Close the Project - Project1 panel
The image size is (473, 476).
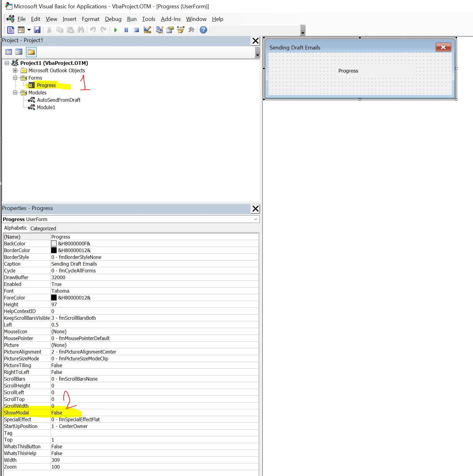click(255, 41)
